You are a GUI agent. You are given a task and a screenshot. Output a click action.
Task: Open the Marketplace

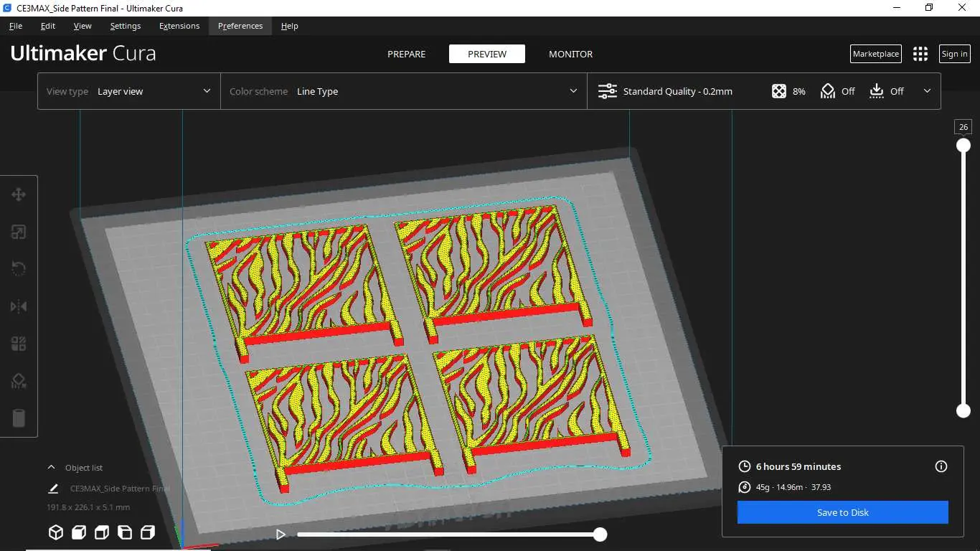pos(876,54)
